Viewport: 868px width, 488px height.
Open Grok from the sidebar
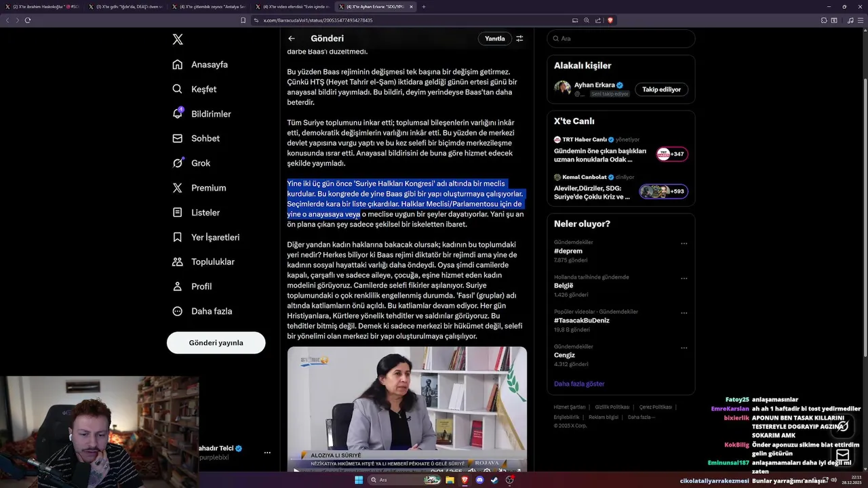coord(191,163)
